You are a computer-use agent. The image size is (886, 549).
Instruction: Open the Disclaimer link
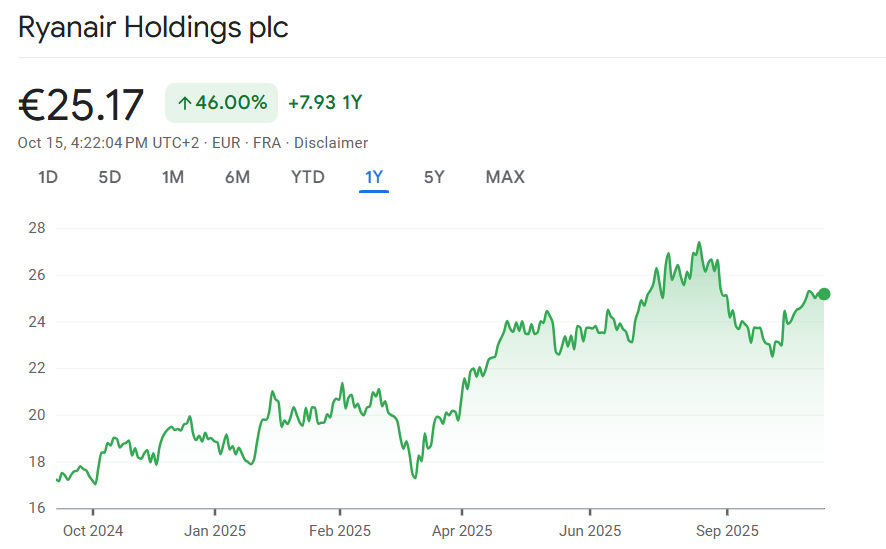[x=331, y=143]
